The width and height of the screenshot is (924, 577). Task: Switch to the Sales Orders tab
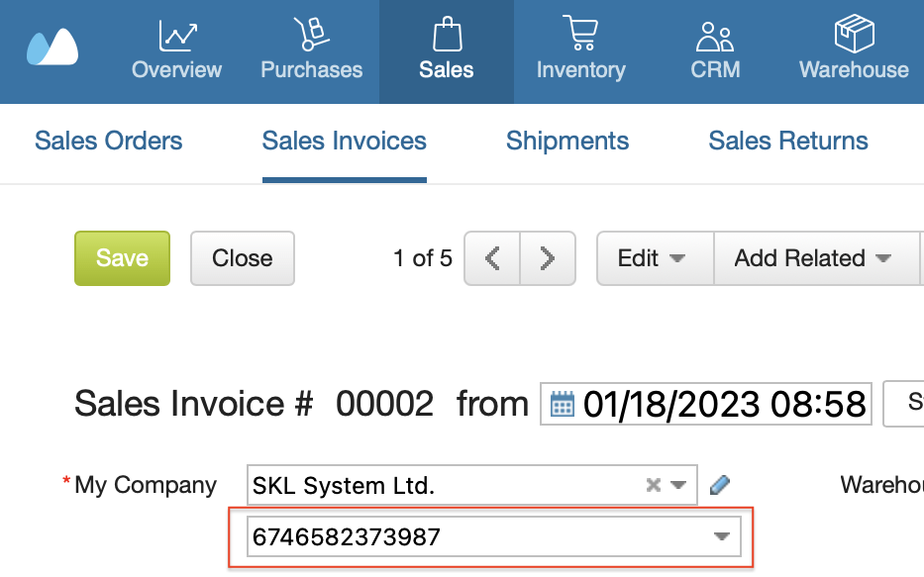[108, 142]
